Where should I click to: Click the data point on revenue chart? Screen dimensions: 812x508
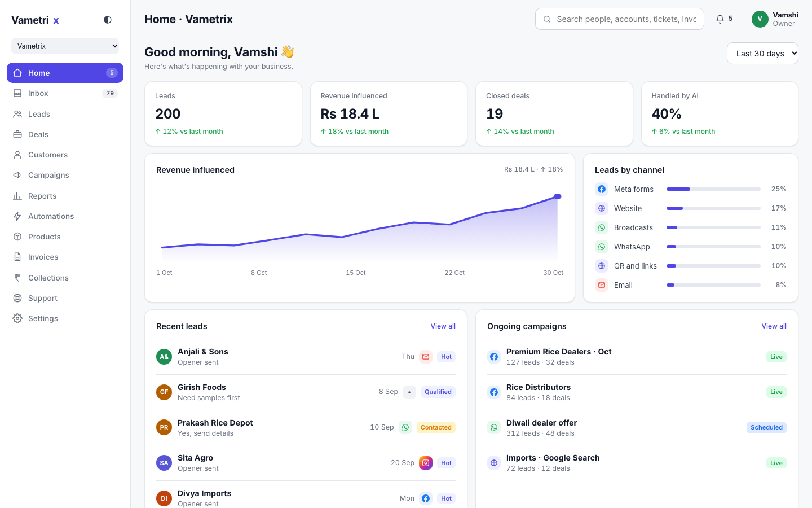558,196
